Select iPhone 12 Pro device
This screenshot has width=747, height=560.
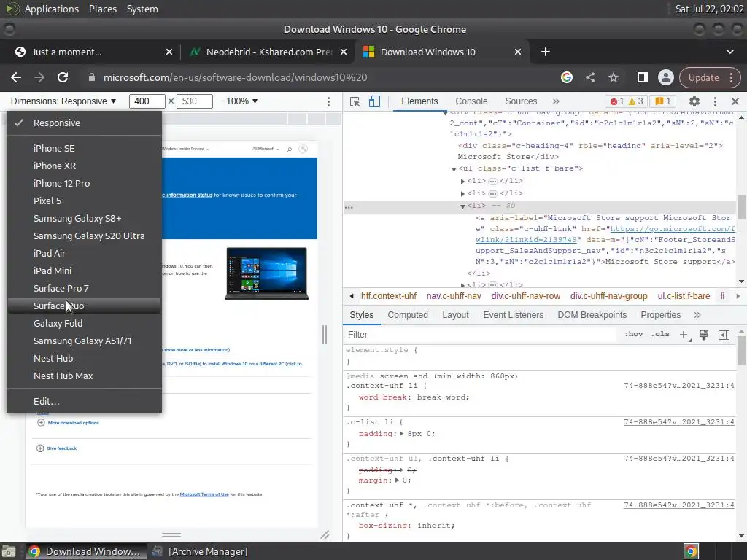[x=85, y=183]
